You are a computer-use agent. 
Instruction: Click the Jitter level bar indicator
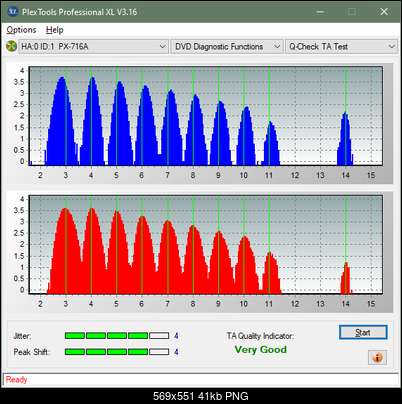click(x=117, y=336)
